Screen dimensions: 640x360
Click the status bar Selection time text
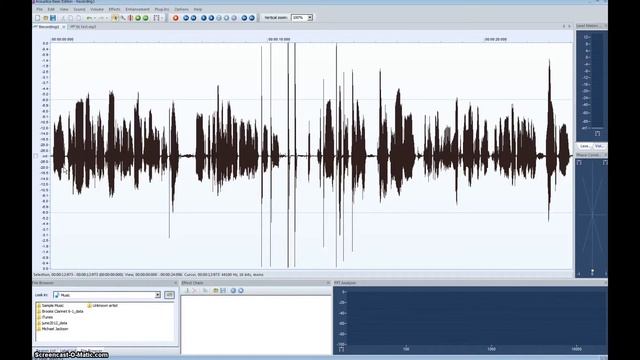[78, 275]
